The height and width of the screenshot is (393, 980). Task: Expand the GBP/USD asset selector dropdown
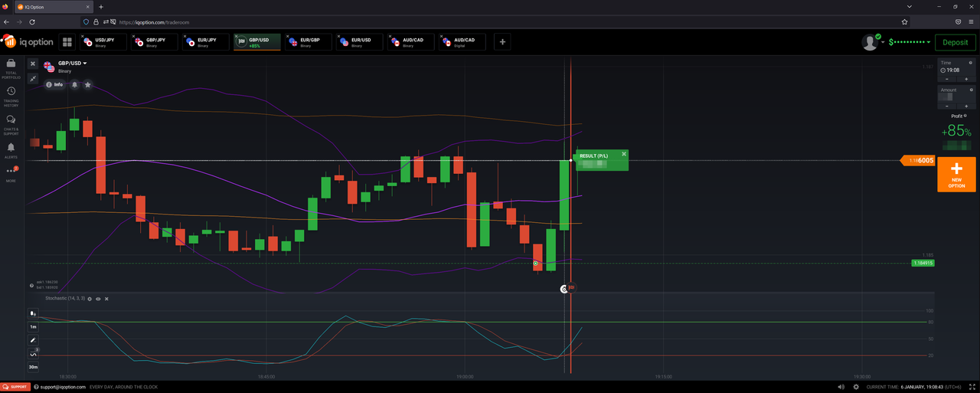tap(73, 64)
